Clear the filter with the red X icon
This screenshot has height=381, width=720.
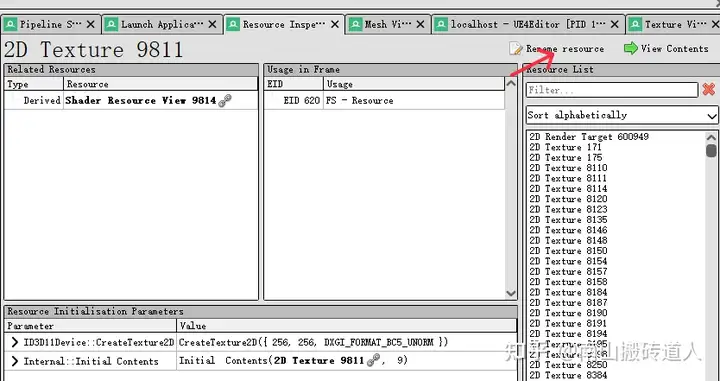(709, 90)
